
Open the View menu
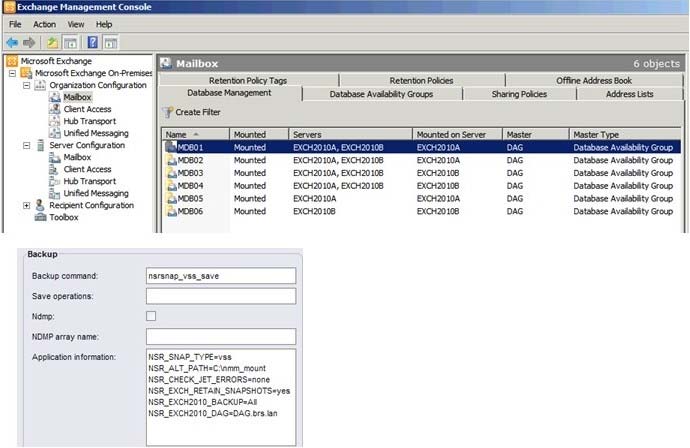click(x=76, y=24)
